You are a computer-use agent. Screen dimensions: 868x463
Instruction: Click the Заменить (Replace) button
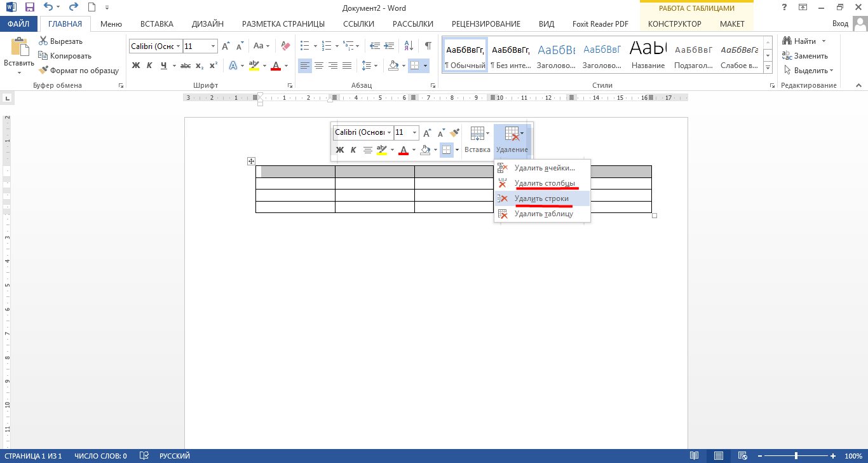point(806,56)
